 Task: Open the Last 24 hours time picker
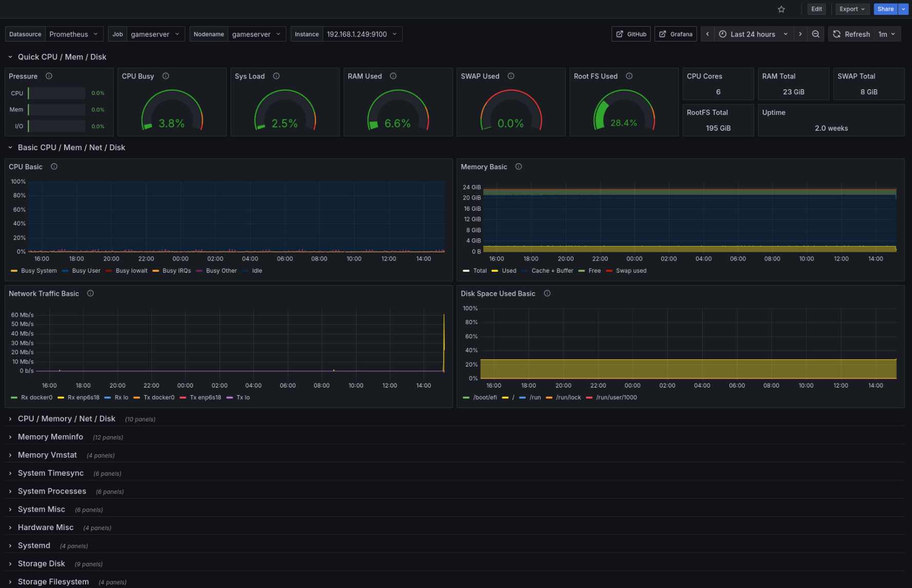pos(753,34)
